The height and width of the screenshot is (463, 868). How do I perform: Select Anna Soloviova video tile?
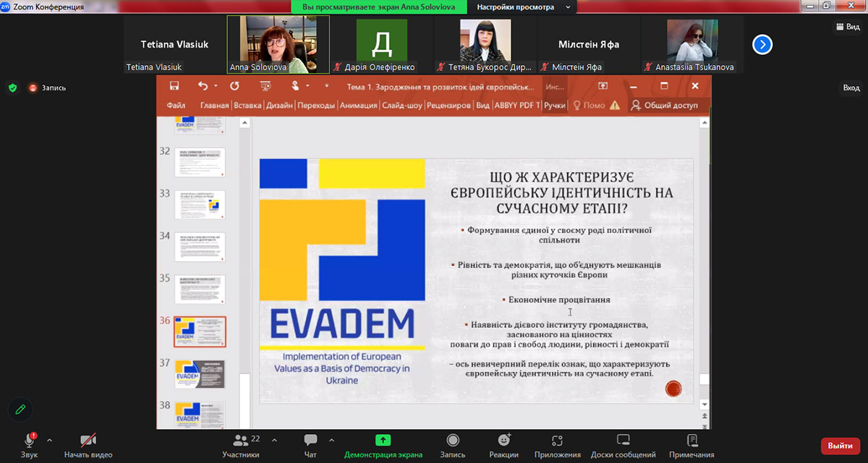pos(278,44)
